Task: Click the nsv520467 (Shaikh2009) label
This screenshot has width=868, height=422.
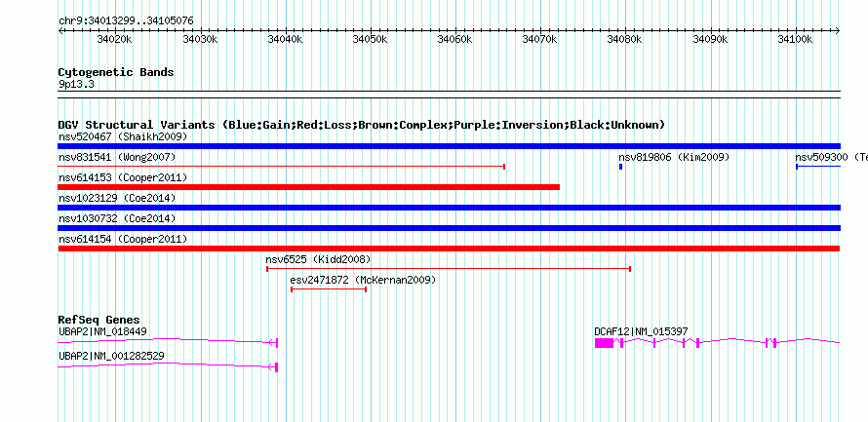Action: pyautogui.click(x=123, y=136)
